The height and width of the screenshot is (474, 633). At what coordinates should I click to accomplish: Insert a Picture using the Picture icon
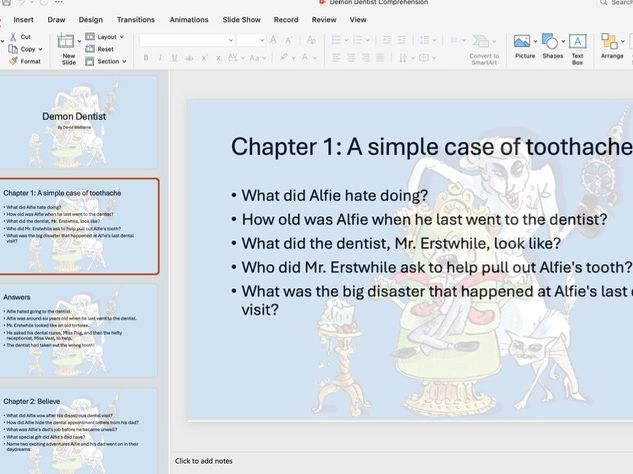(x=522, y=42)
